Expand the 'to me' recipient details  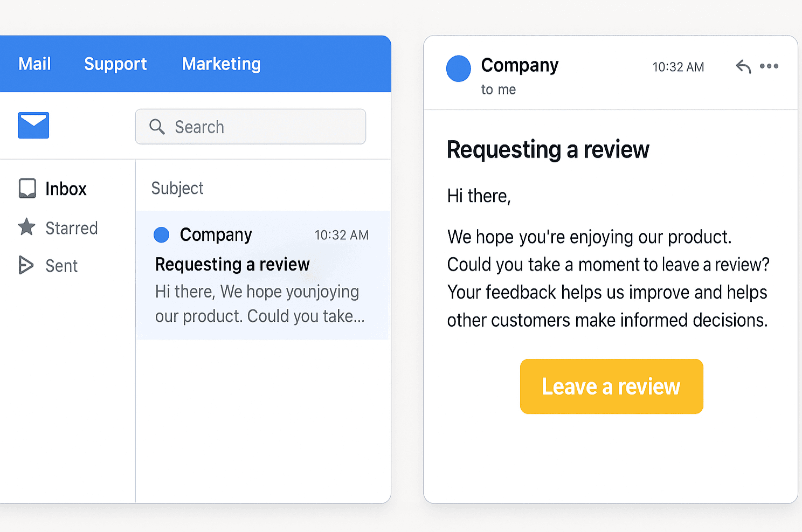pyautogui.click(x=498, y=89)
